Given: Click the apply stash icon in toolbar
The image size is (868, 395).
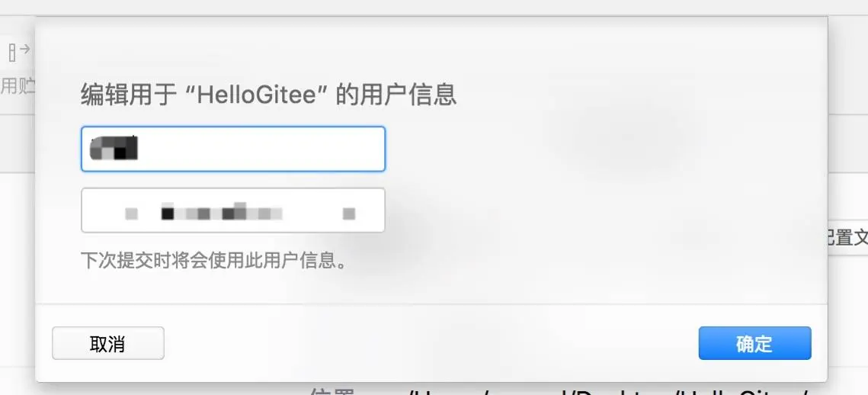Looking at the screenshot, I should click(18, 53).
